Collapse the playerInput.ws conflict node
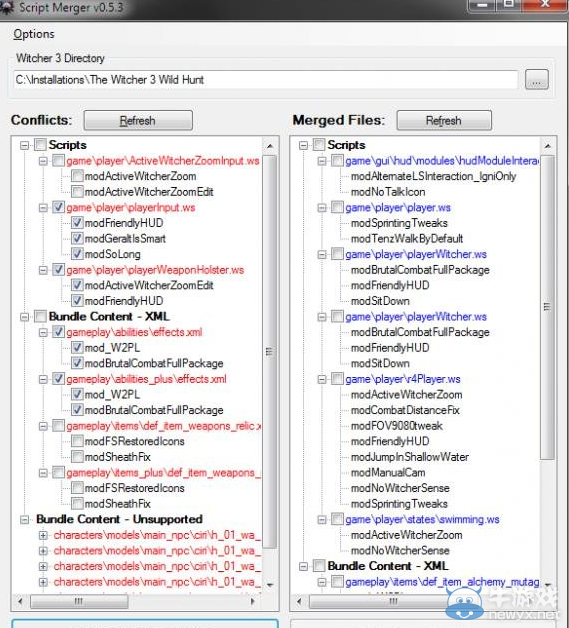This screenshot has width=569, height=628. tap(43, 208)
